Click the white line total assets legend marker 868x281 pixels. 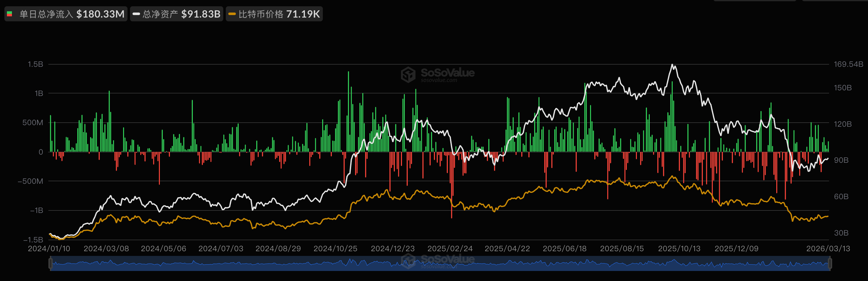click(136, 14)
